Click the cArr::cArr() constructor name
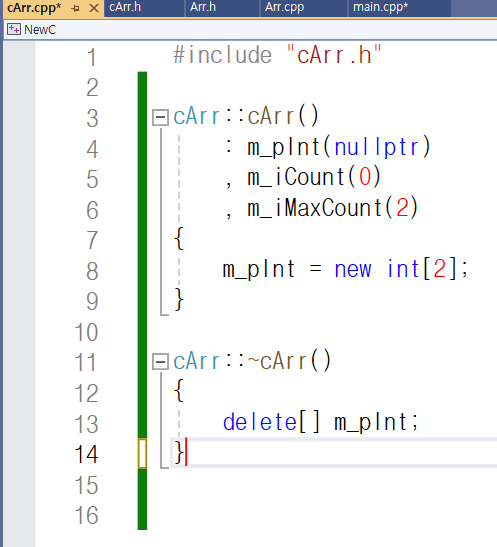This screenshot has width=497, height=547. pos(246,116)
